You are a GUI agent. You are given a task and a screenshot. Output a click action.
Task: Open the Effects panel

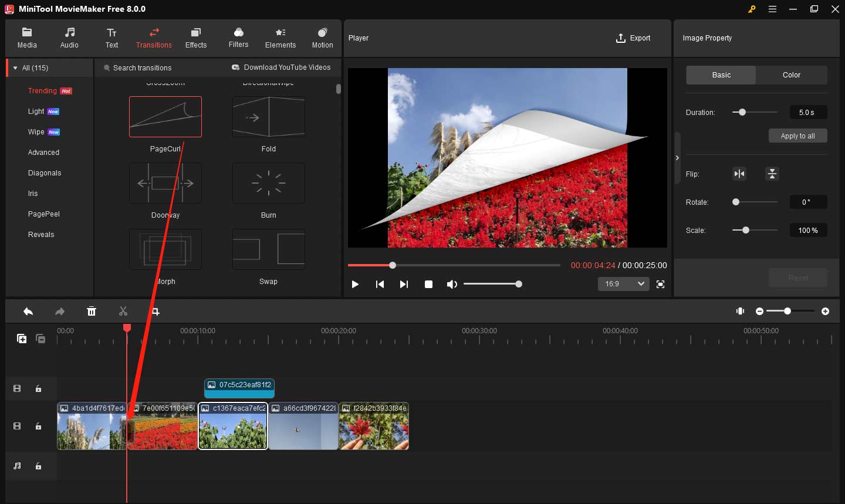(195, 38)
